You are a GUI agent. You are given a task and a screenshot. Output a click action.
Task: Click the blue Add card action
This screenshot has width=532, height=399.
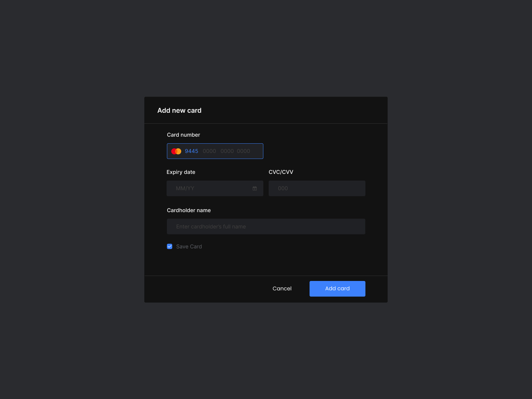click(337, 288)
